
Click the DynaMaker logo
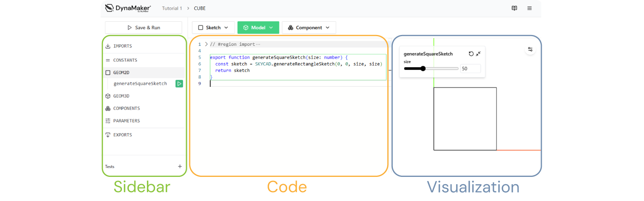pyautogui.click(x=128, y=8)
